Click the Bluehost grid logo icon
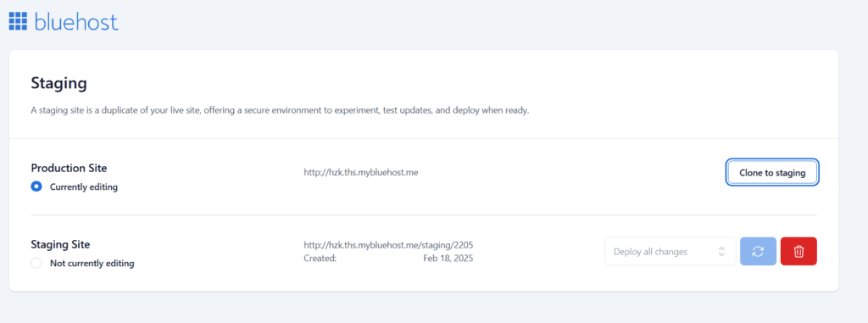This screenshot has width=868, height=323. click(19, 21)
